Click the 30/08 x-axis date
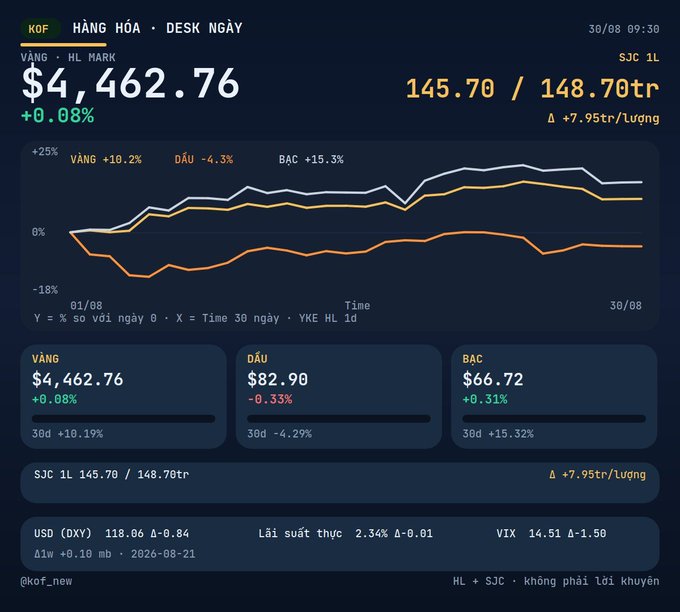This screenshot has width=680, height=612. [x=625, y=305]
